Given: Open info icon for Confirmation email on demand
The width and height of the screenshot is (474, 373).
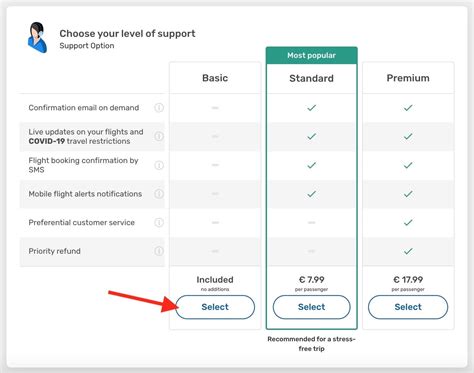Looking at the screenshot, I should [159, 108].
